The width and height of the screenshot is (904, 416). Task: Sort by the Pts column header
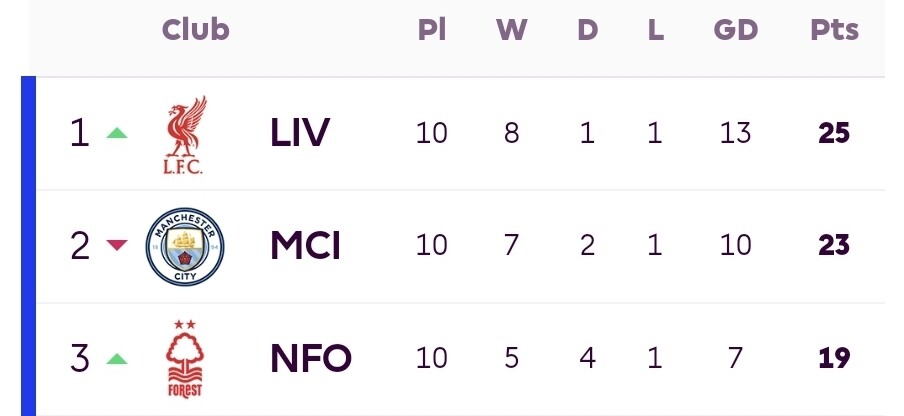coord(834,30)
